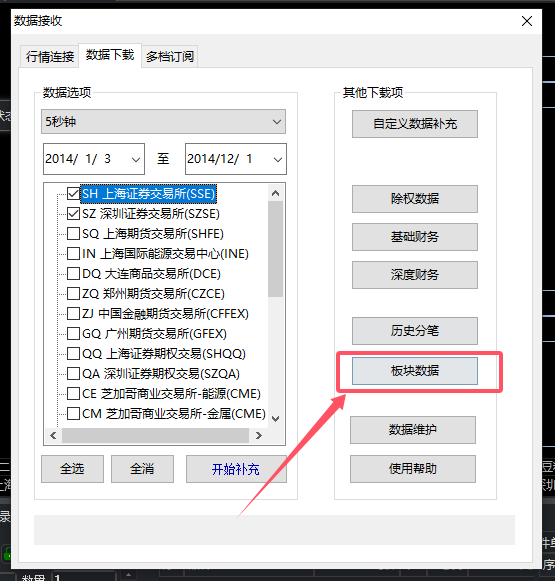Select SZ 深圳证券交易所(SZSE) row text

coord(151,214)
